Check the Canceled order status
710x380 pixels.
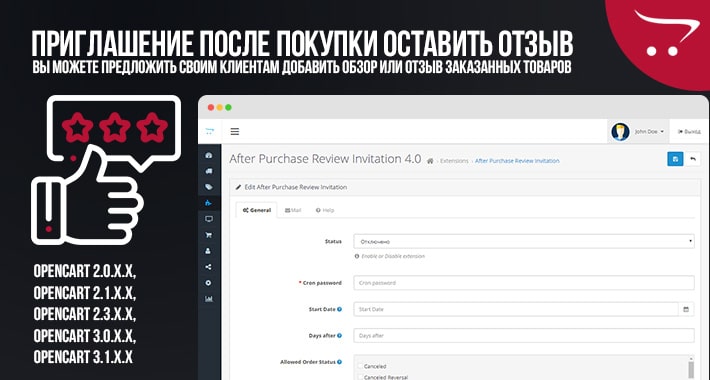(360, 366)
